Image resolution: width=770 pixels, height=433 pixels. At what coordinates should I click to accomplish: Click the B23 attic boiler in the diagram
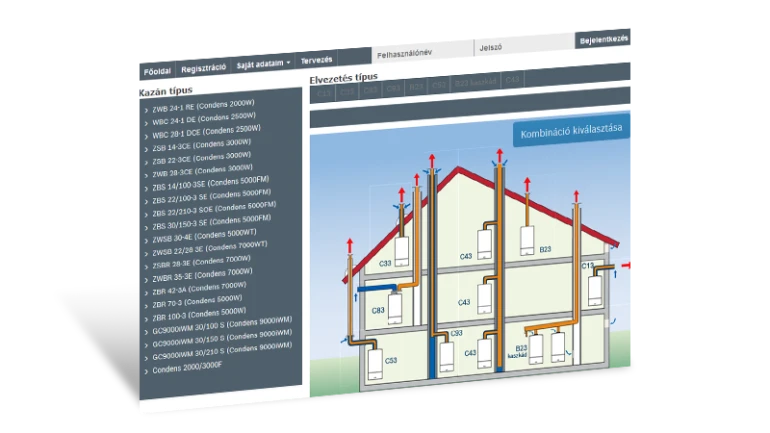tap(527, 241)
